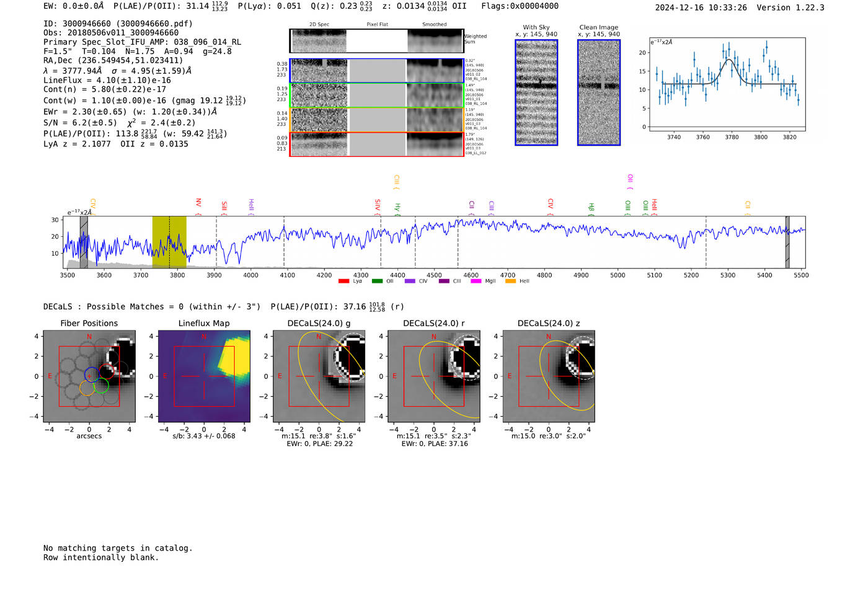
Task: Click the orange fiber circle in Fiber Positions
Action: (x=87, y=388)
